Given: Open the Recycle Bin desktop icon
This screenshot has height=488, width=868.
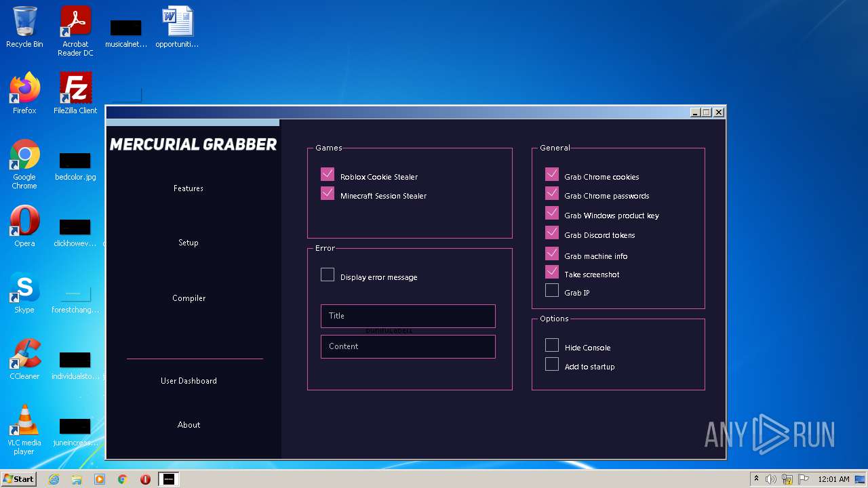Looking at the screenshot, I should (x=24, y=28).
